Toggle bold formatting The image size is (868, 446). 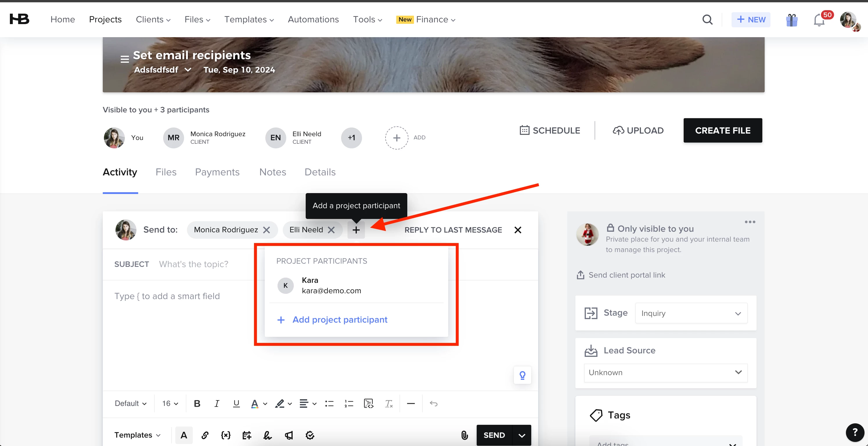point(197,404)
